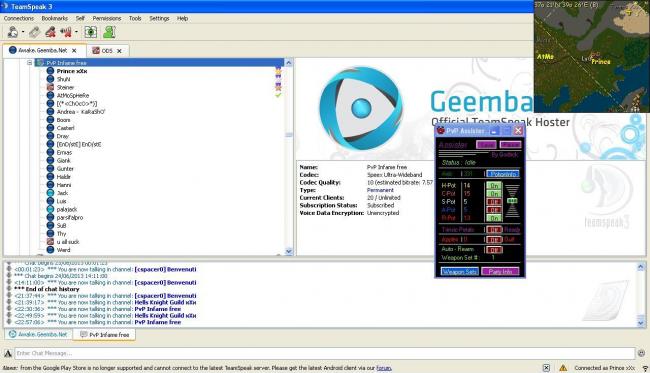Viewport: 650px width, 373px height.
Task: Open the dropdown arrow beside the Connect icon
Action: (x=23, y=32)
